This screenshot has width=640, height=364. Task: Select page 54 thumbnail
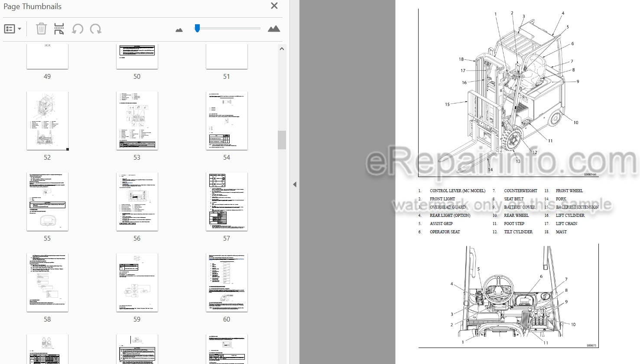tap(227, 121)
